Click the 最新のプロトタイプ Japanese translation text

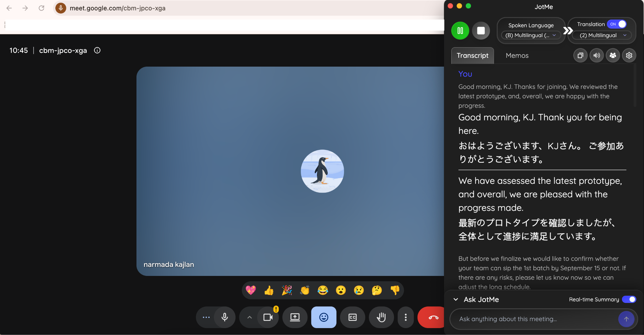coord(537,229)
